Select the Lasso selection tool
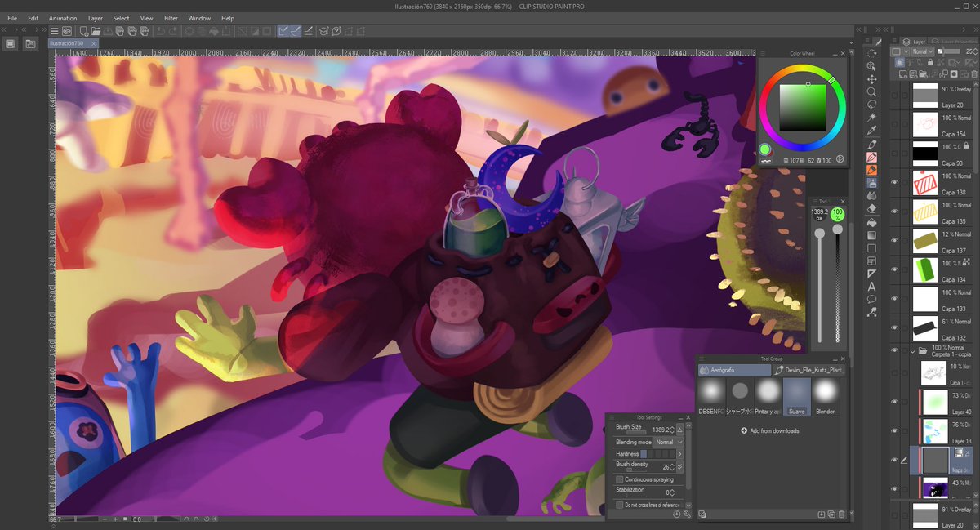 coord(872,105)
